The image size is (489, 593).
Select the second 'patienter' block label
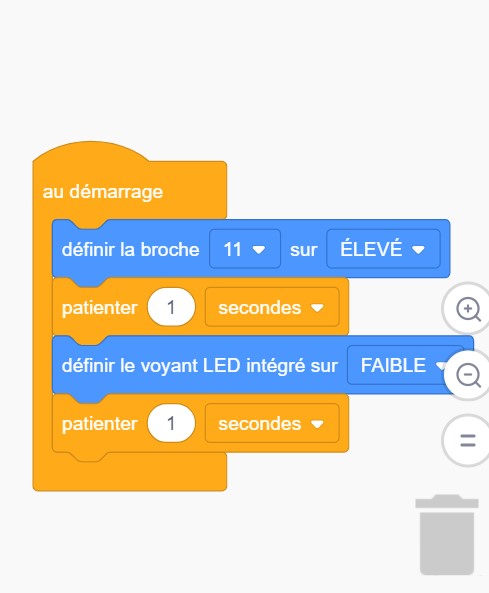point(99,424)
